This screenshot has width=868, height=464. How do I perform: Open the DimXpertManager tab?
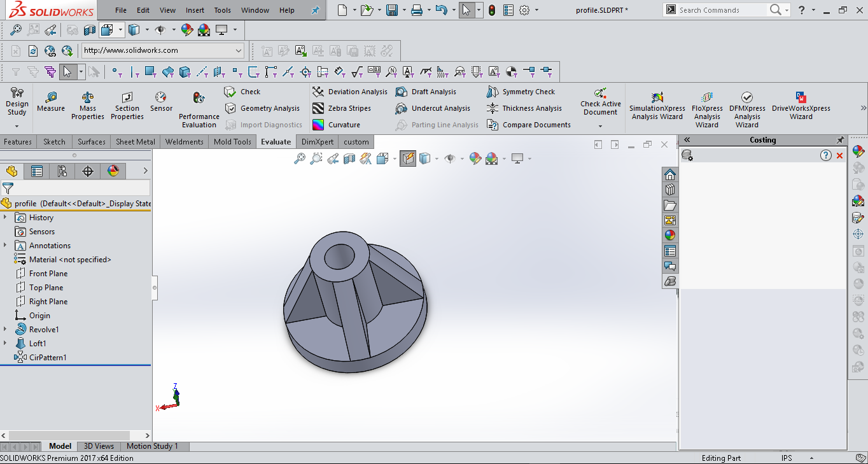point(88,171)
